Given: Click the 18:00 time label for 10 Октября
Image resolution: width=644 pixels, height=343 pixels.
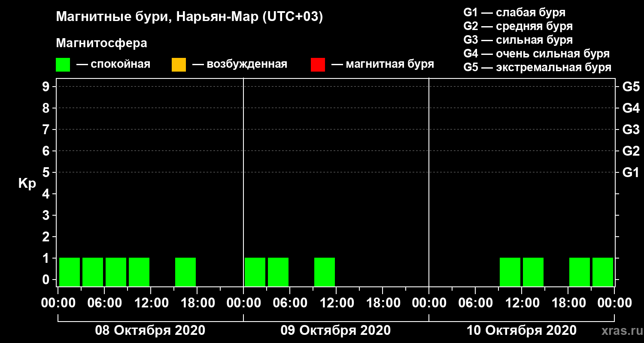Looking at the screenshot, I should tap(568, 303).
